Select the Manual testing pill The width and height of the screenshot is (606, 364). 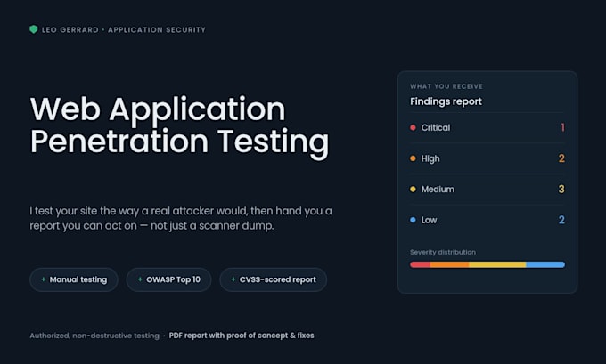coord(74,279)
